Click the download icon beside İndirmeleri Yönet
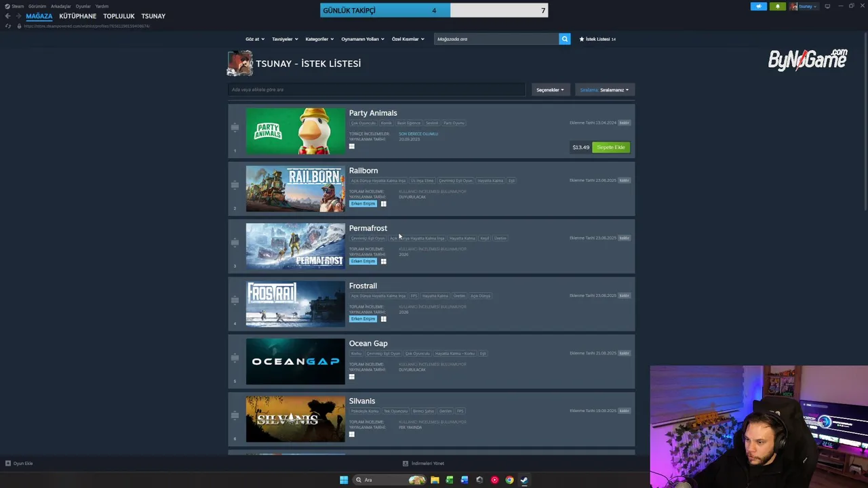 tap(406, 464)
